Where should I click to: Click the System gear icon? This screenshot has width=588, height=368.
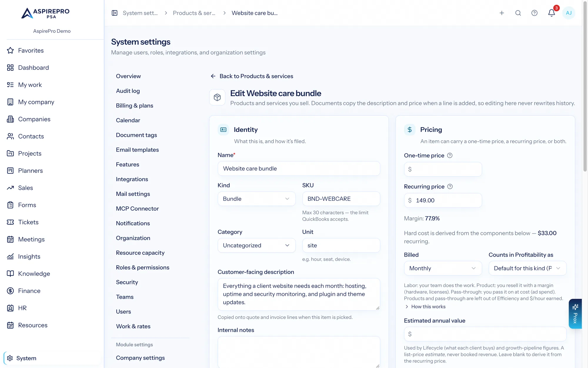point(10,358)
